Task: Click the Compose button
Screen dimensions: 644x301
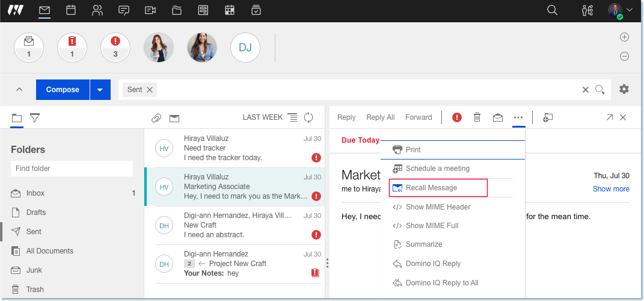Action: (x=63, y=90)
